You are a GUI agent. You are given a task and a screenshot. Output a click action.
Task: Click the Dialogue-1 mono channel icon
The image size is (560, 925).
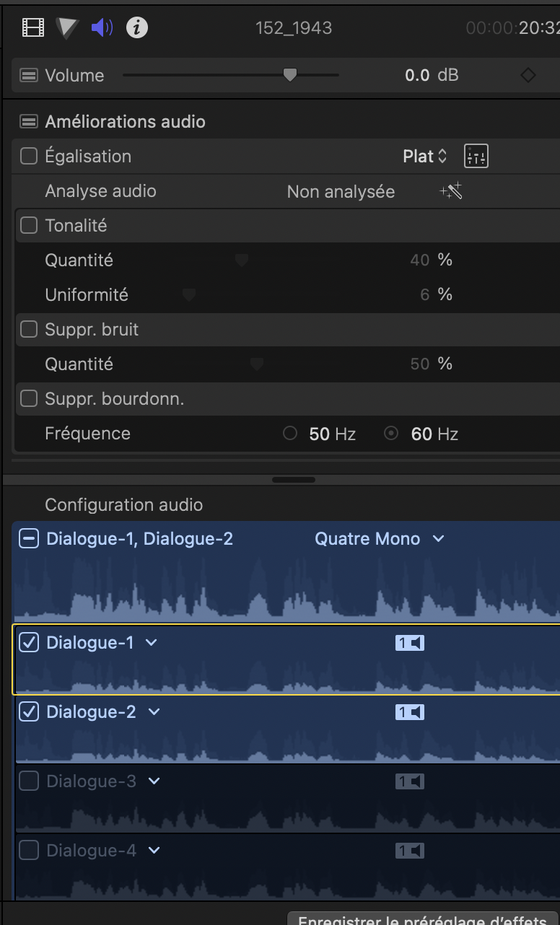pyautogui.click(x=409, y=643)
